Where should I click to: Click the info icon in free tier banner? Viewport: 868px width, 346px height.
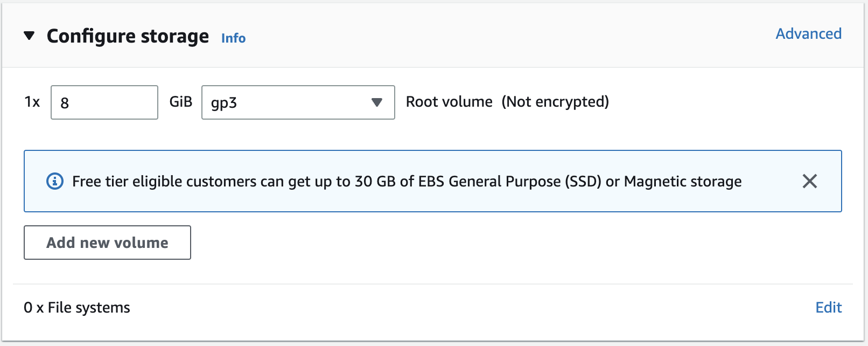coord(55,181)
